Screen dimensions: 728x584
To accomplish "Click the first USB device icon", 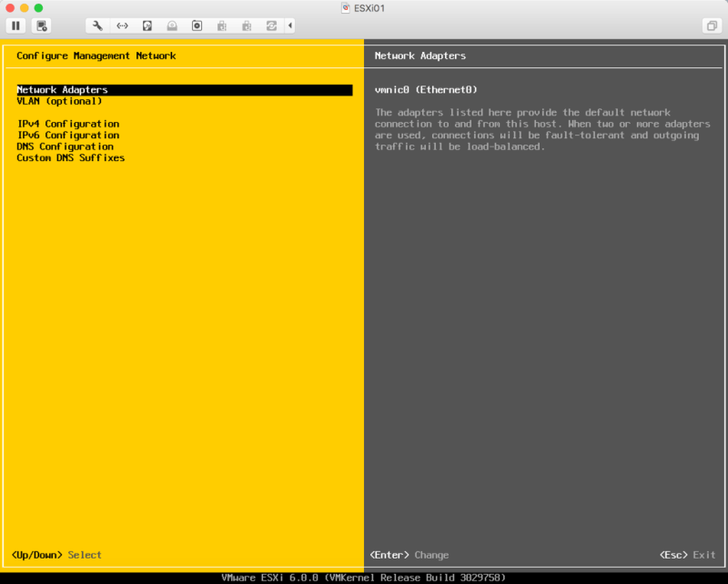I will pyautogui.click(x=221, y=25).
